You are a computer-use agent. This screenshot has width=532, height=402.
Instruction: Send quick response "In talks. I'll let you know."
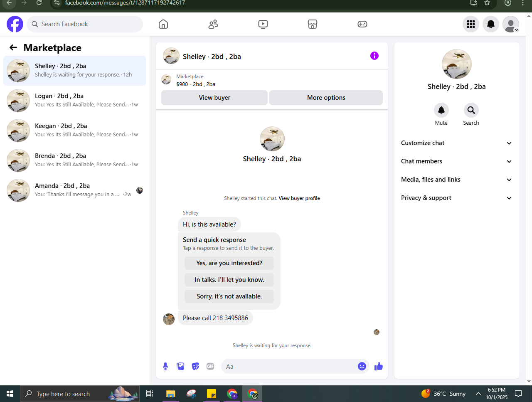click(x=229, y=280)
